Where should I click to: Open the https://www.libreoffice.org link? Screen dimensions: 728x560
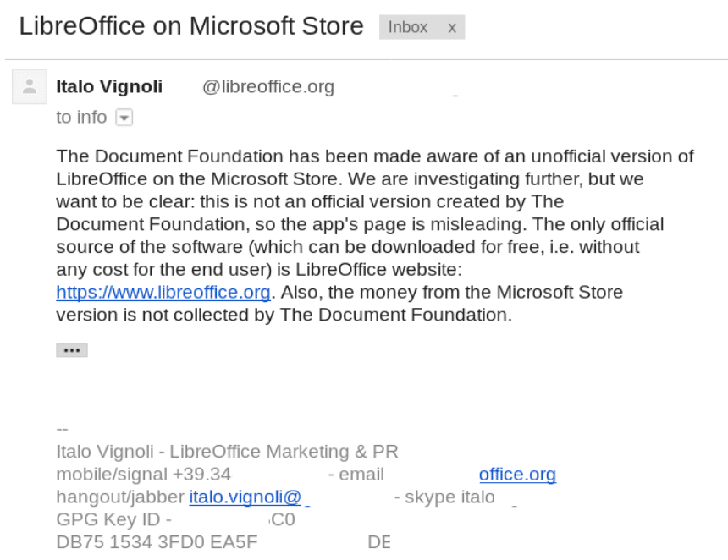pyautogui.click(x=163, y=293)
